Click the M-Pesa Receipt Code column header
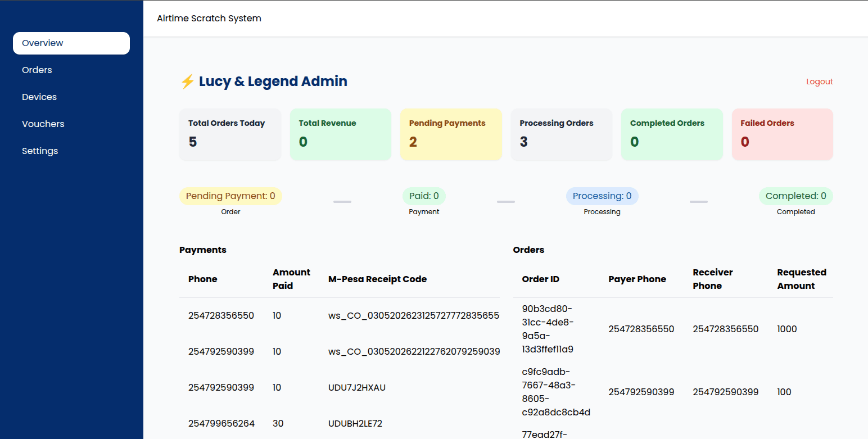Screen dimensions: 868x439 (378, 279)
